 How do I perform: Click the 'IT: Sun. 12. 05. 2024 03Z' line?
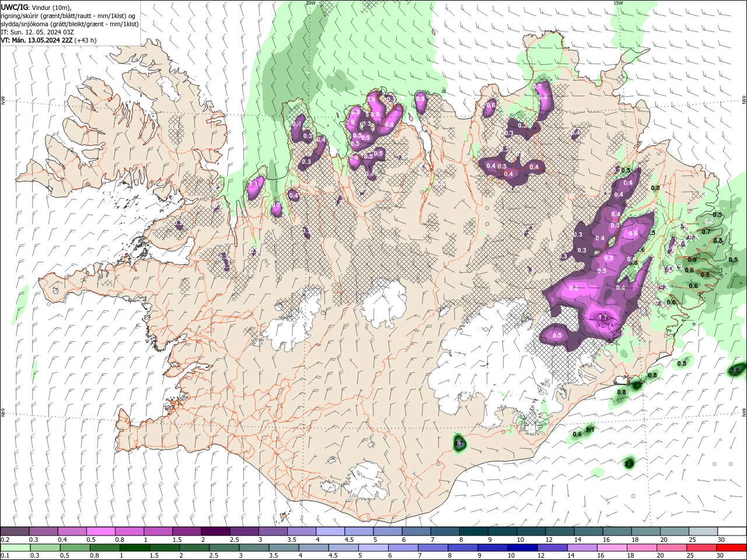click(x=37, y=32)
